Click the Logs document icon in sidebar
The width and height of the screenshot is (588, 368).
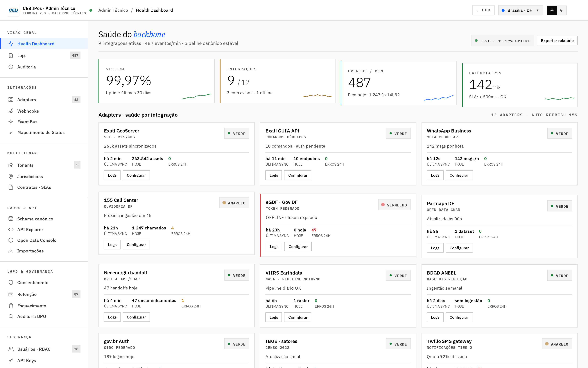11,56
